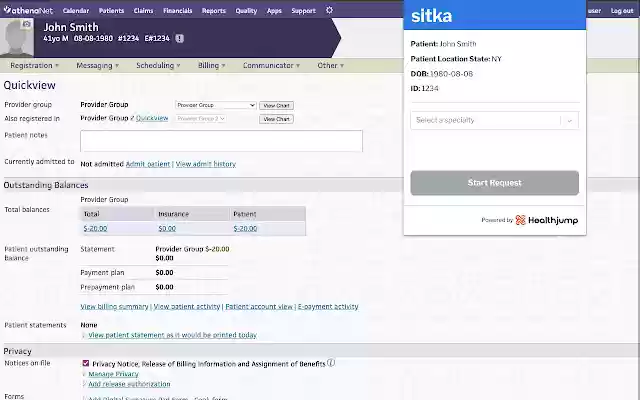Click the camera icon on patient photo

point(27,24)
